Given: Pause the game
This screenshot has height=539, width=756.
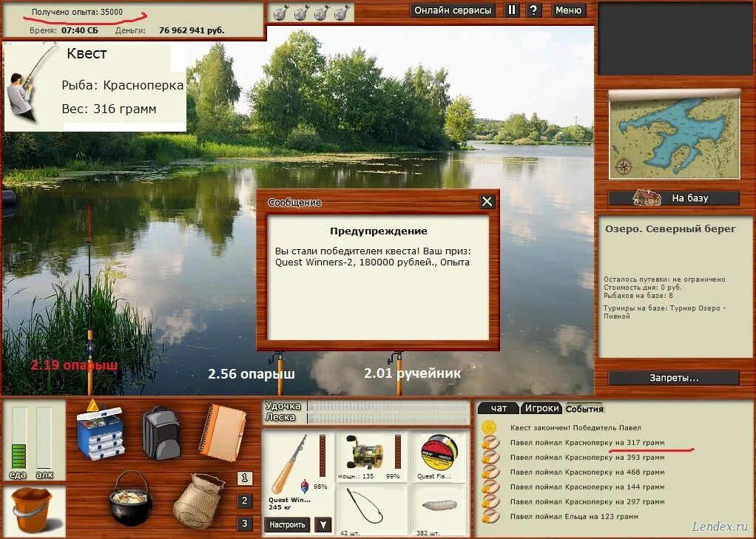Looking at the screenshot, I should [x=512, y=10].
